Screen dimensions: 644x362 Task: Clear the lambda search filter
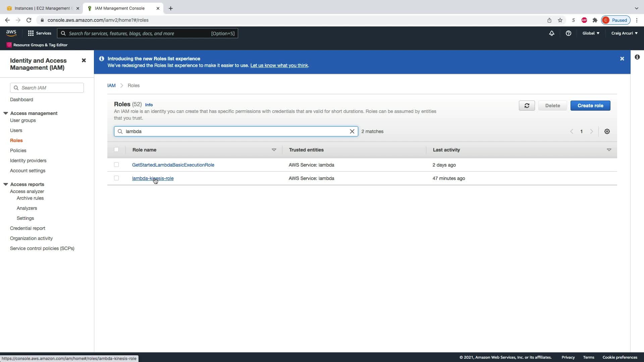(352, 131)
